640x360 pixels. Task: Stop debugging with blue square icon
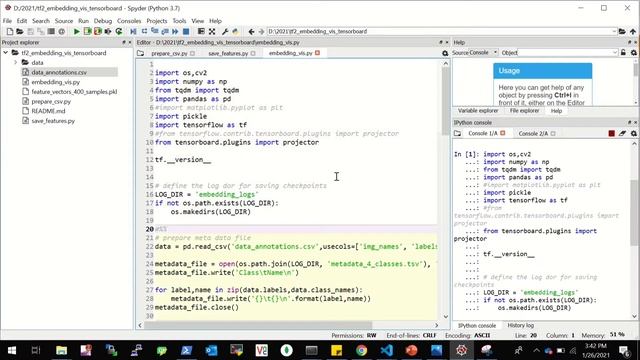(x=186, y=31)
